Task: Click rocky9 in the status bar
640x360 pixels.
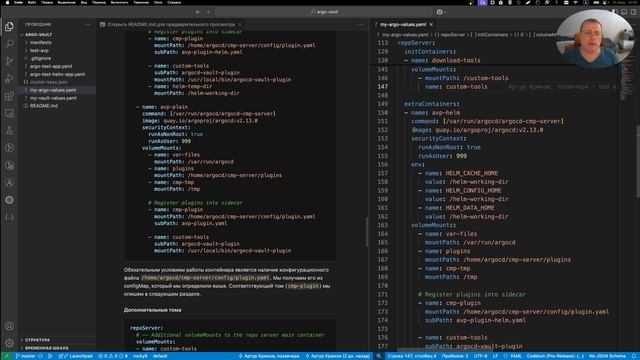Action: click(x=140, y=356)
